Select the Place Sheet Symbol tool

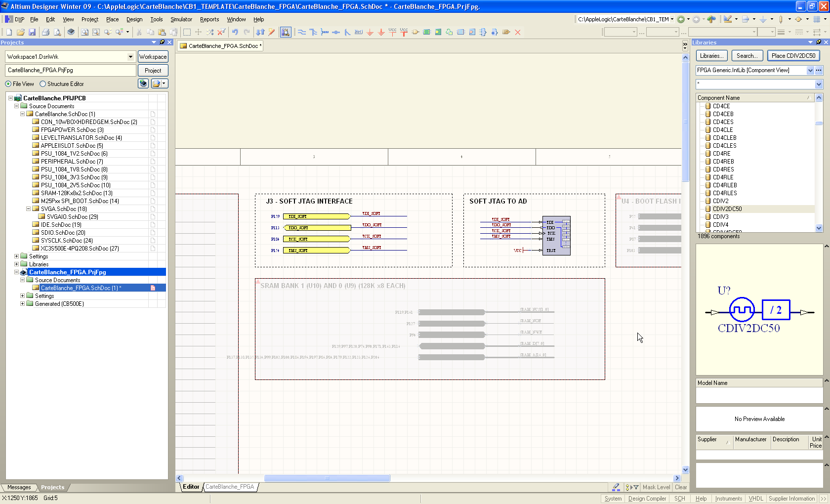[427, 32]
